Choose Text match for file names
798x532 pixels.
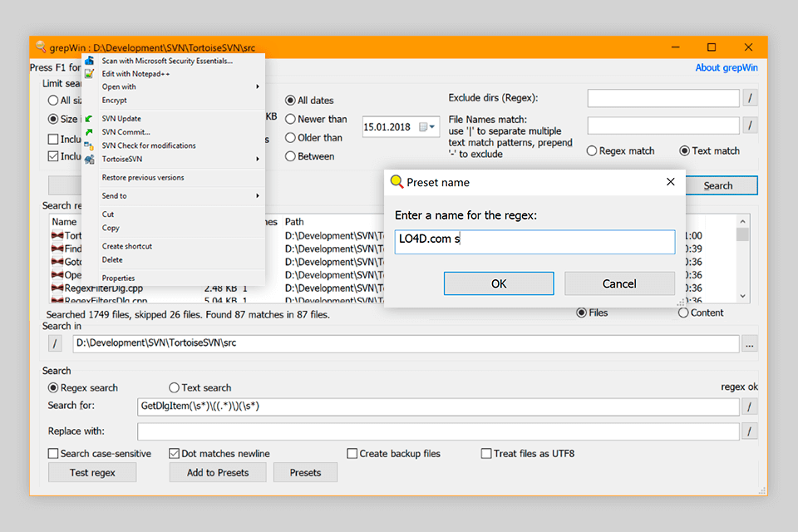point(684,150)
